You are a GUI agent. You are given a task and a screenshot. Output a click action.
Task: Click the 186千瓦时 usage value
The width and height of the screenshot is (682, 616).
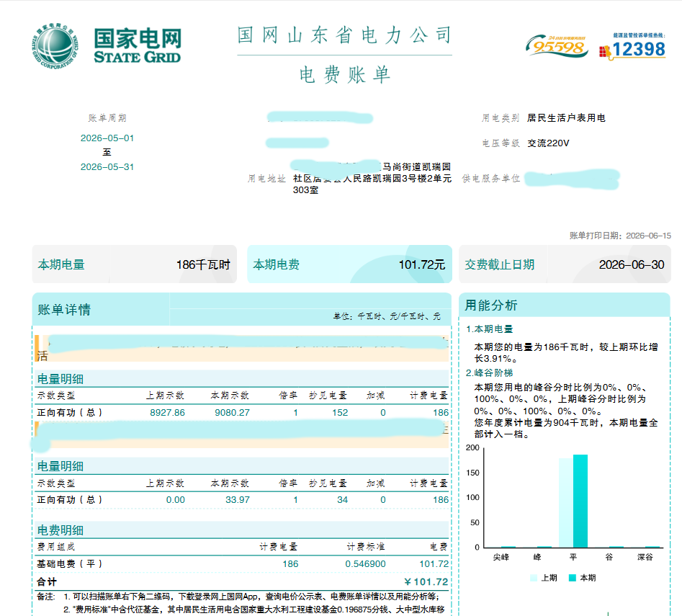click(202, 264)
